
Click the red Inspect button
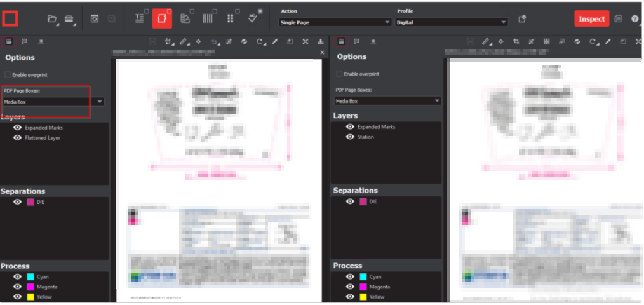tap(591, 19)
